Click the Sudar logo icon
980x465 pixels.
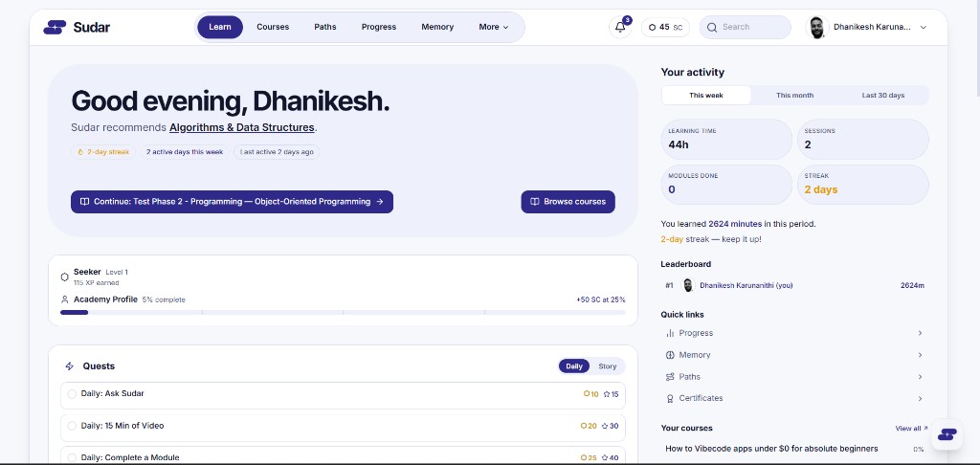tap(55, 27)
